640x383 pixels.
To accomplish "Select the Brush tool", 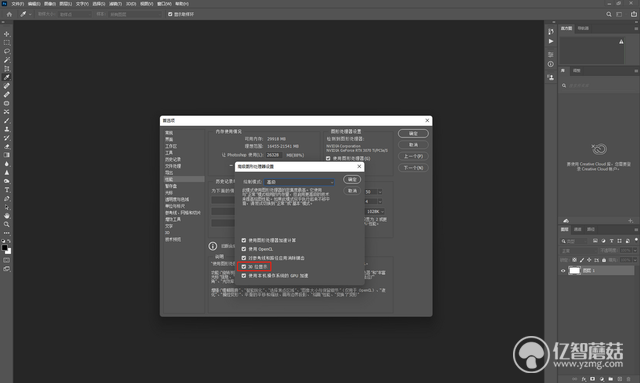I will point(7,120).
